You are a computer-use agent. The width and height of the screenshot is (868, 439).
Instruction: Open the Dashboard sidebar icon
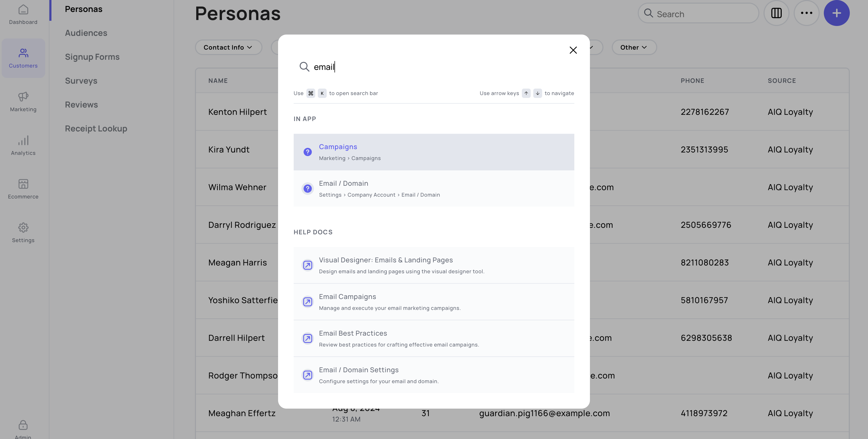(x=23, y=9)
